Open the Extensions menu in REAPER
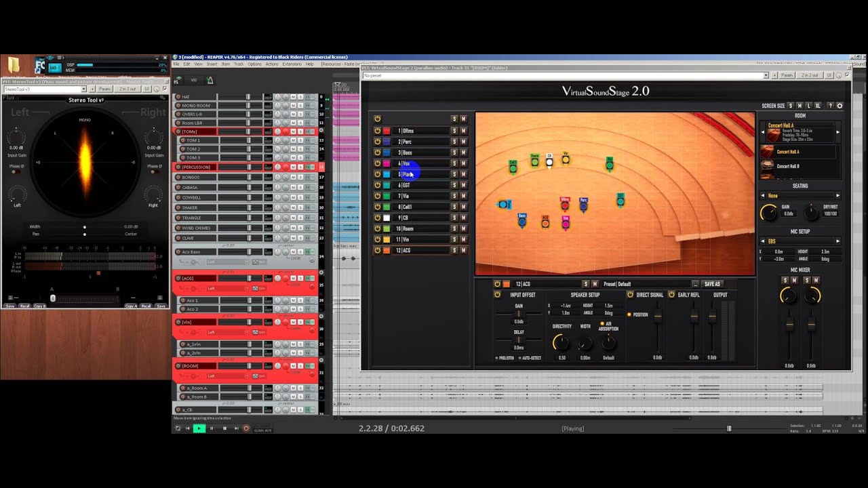 292,64
